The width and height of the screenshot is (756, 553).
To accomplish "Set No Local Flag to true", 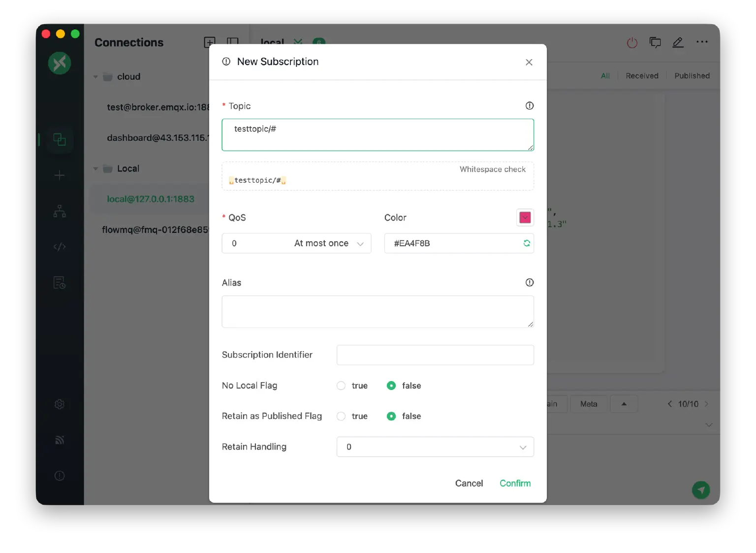I will click(x=341, y=386).
